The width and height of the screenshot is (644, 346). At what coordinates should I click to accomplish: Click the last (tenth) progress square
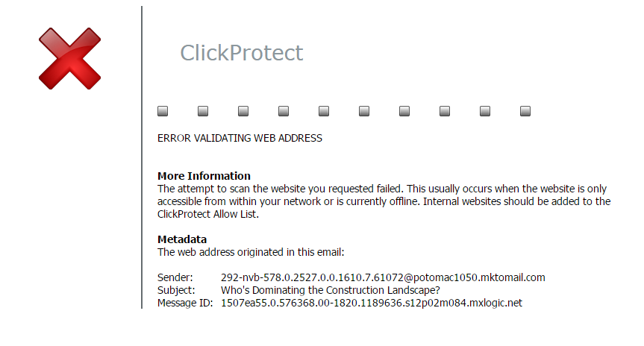pyautogui.click(x=525, y=111)
